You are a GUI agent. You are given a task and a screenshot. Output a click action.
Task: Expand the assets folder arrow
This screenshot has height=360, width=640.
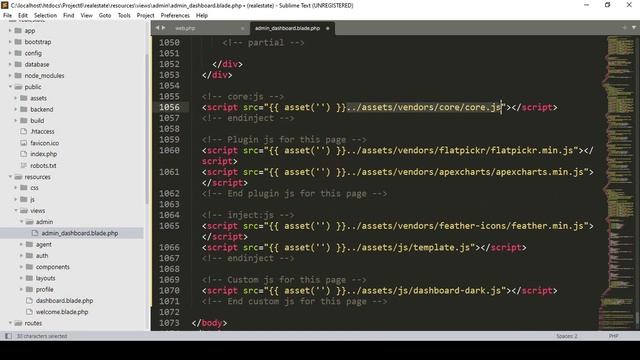click(16, 98)
